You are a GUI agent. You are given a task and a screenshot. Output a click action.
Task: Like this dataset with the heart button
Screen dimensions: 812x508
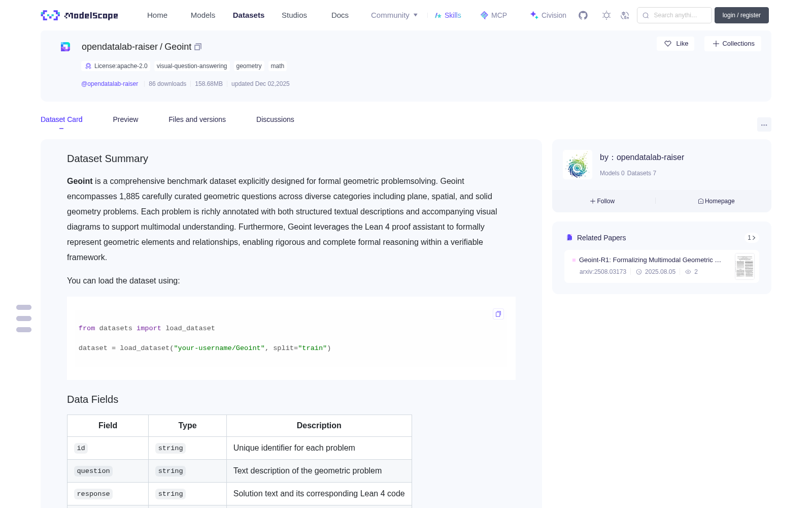click(x=675, y=44)
